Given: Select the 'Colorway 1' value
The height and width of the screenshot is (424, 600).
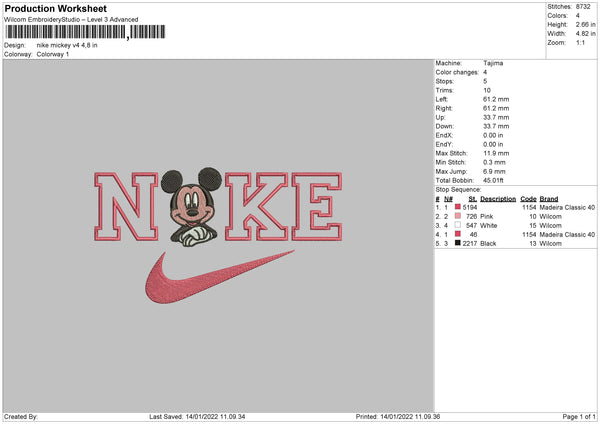Looking at the screenshot, I should 53,54.
